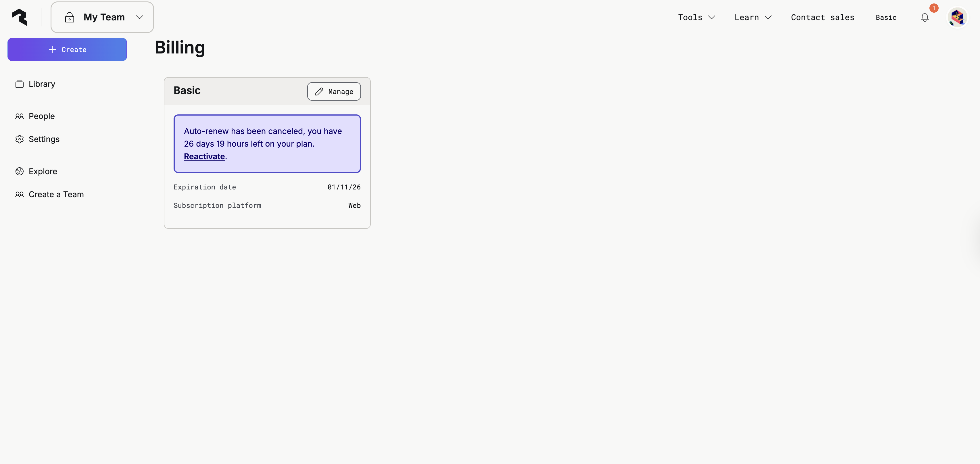Image resolution: width=980 pixels, height=464 pixels.
Task: Expand the My Team workspace dropdown
Action: (140, 17)
